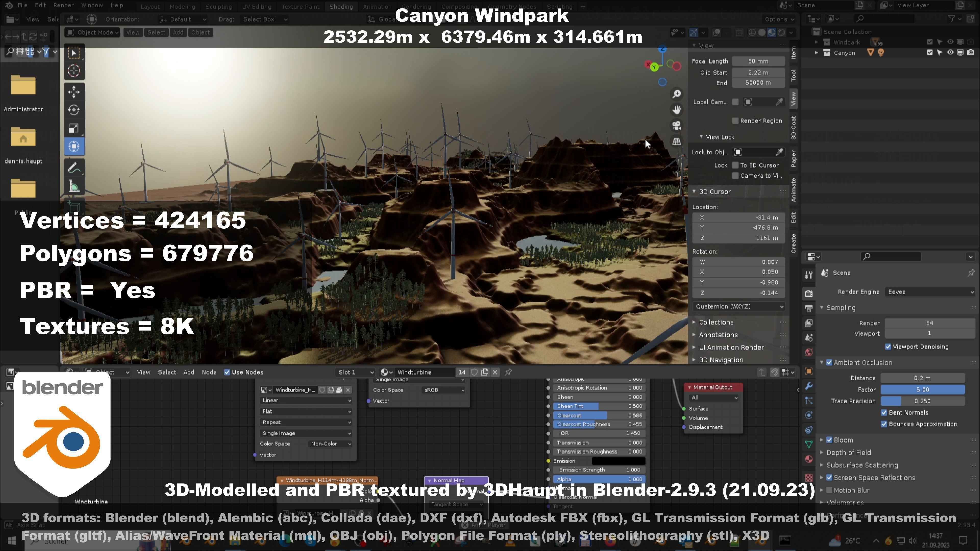This screenshot has height=551, width=980.
Task: Switch to the UV Editing workspace tab
Action: click(x=256, y=6)
